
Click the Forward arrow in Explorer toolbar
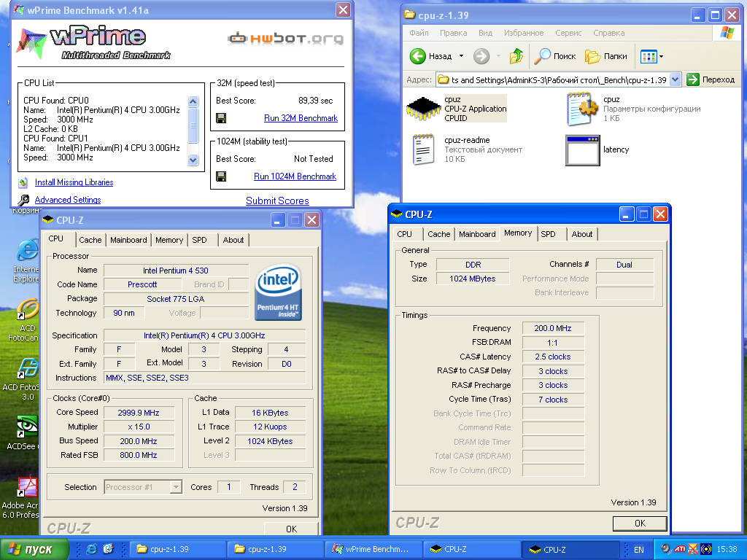pos(481,56)
